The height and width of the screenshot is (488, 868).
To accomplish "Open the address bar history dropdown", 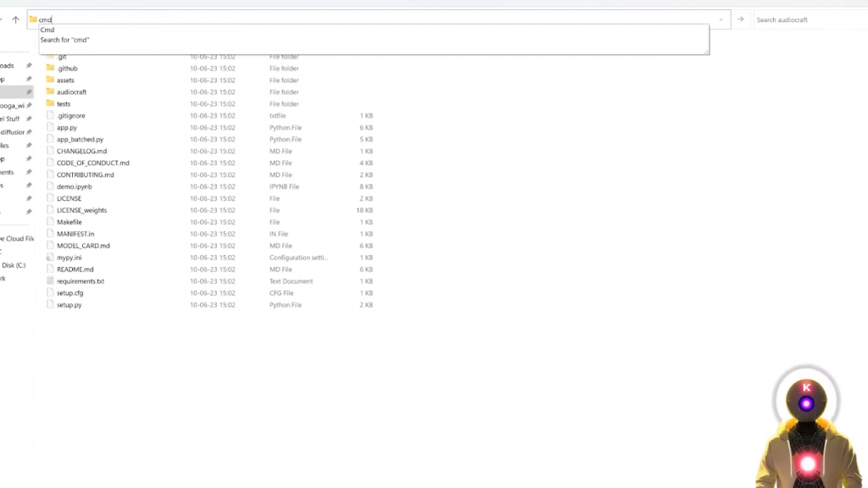I will coord(721,19).
